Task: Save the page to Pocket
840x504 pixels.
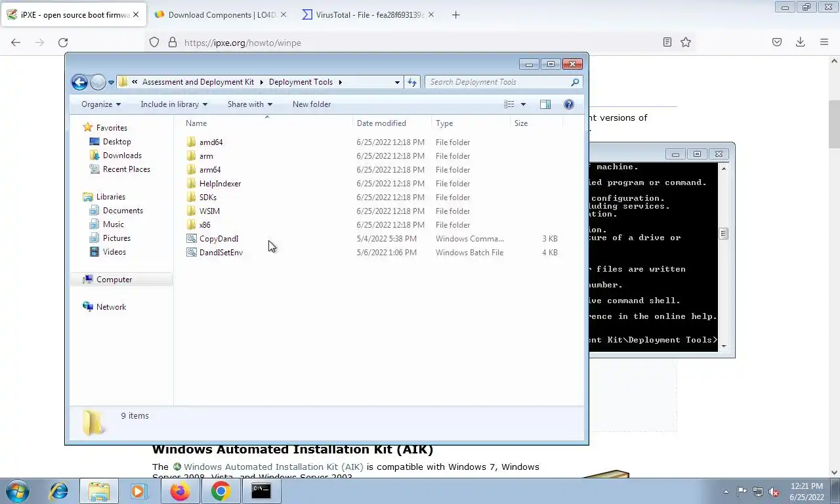Action: pos(777,43)
